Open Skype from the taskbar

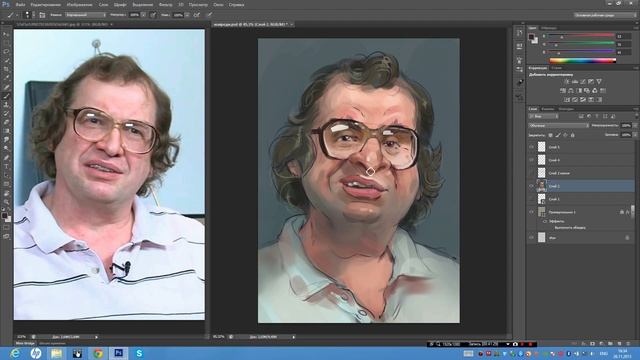(139, 353)
